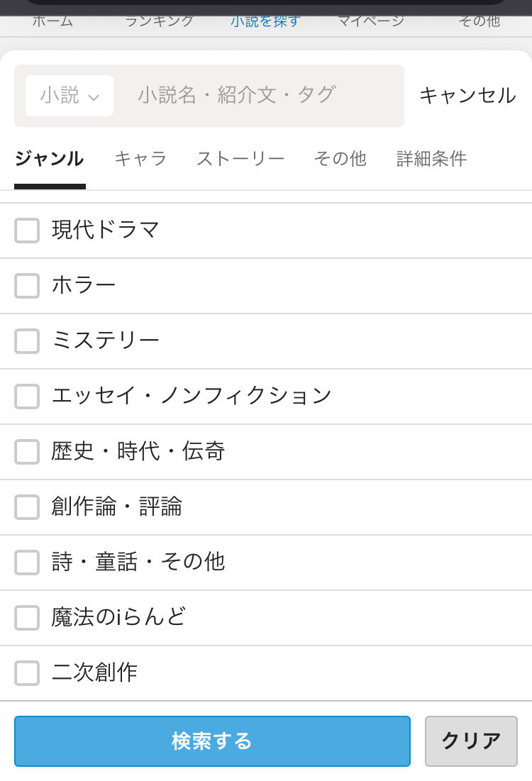Click the 小説名・紹介文・タグ search field
Screen dimensions: 532x781
click(258, 96)
